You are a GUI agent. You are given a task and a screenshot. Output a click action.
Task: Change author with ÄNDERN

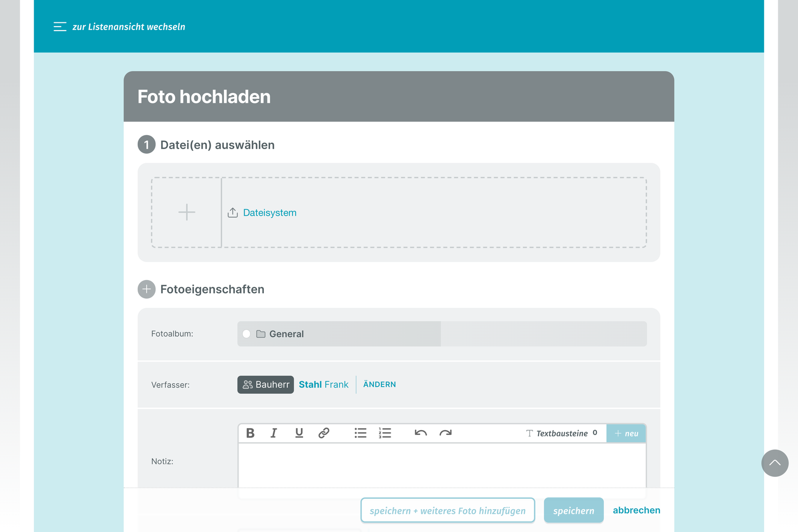379,384
